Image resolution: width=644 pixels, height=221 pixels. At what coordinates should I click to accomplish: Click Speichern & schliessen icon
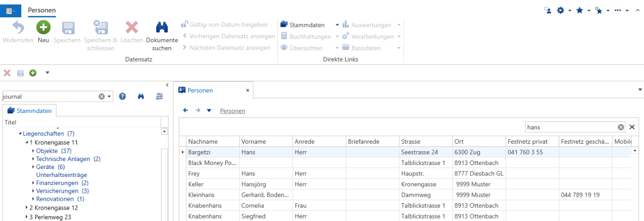click(101, 28)
